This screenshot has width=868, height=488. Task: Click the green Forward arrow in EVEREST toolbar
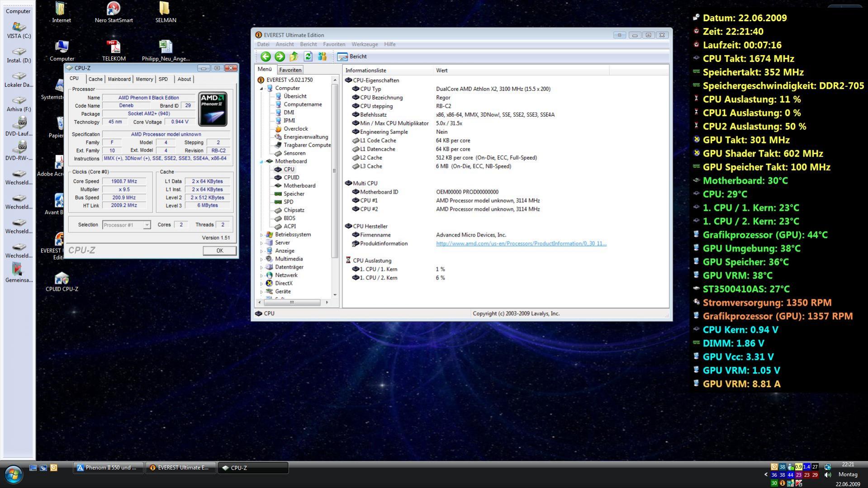tap(280, 57)
